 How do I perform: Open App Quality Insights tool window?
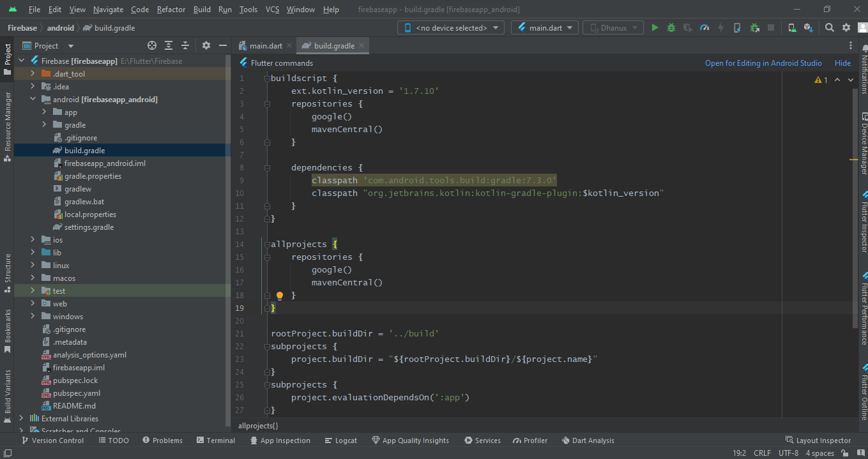click(x=410, y=440)
